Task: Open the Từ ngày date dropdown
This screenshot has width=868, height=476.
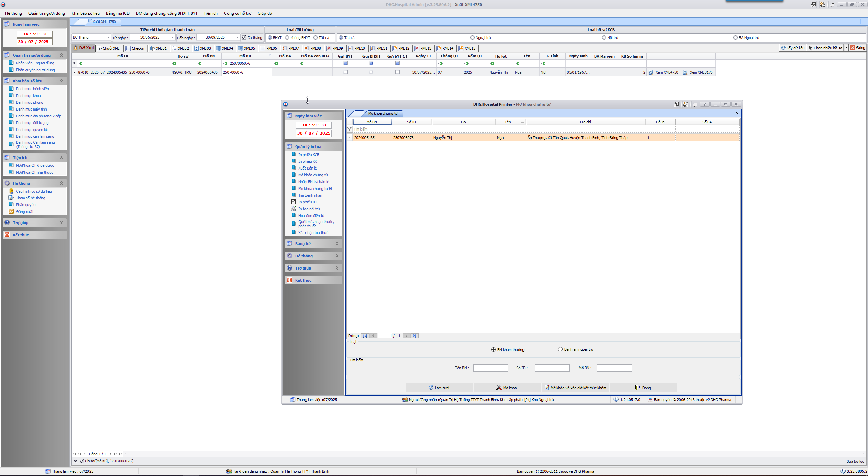Action: tap(173, 37)
